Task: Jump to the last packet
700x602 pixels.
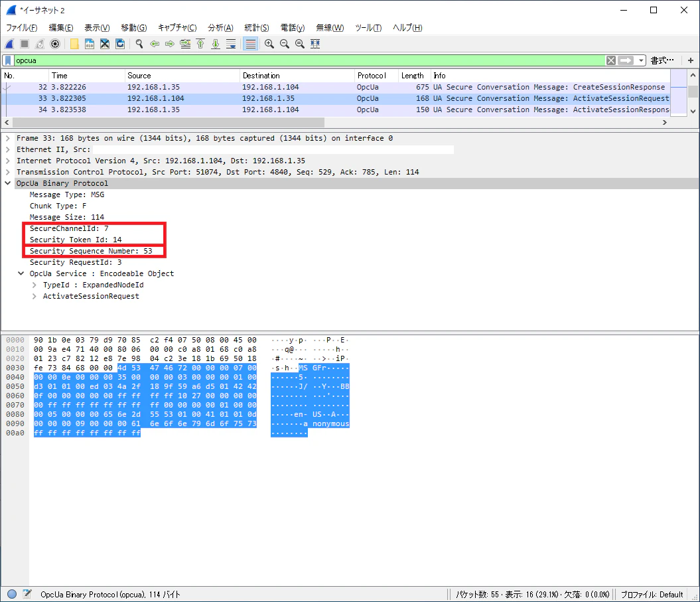Action: point(216,44)
